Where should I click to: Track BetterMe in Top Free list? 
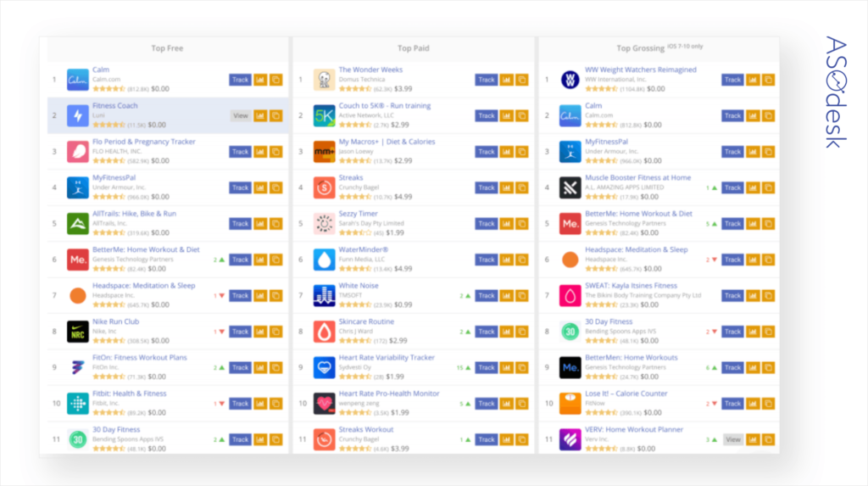pos(240,260)
